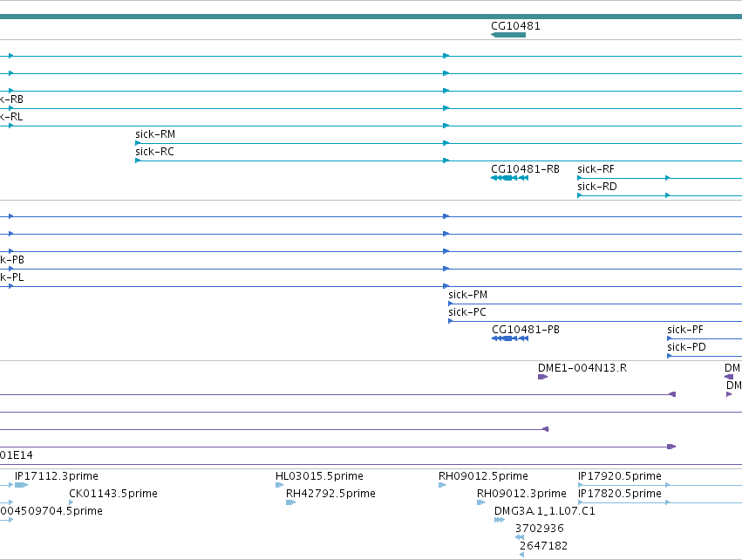Click the teal chromosome arm bar at top
This screenshot has width=742, height=560.
(371, 17)
